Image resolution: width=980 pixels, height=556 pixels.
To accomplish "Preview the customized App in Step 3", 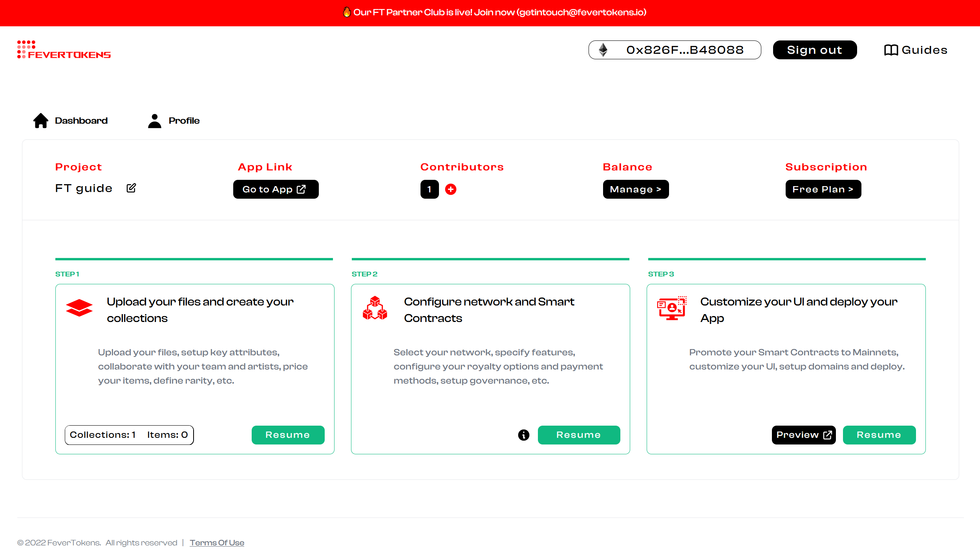I will pos(803,435).
